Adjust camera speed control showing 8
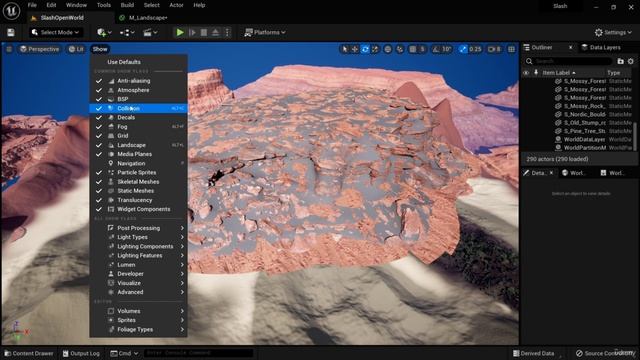The width and height of the screenshot is (640, 360). [x=494, y=49]
